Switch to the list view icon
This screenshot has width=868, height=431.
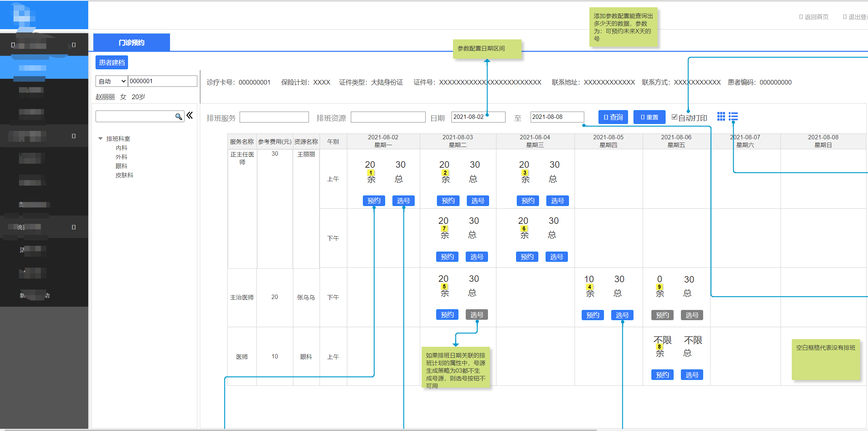click(x=733, y=116)
